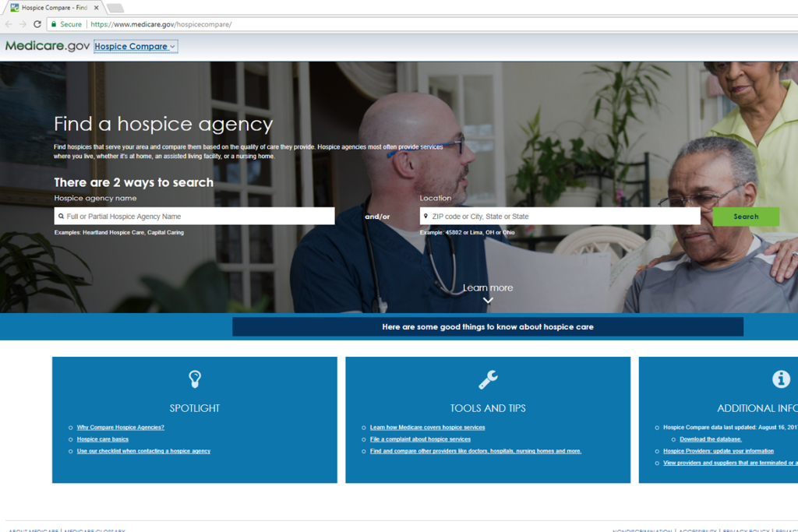Click the browser forward arrow
This screenshot has width=798, height=532.
23,24
